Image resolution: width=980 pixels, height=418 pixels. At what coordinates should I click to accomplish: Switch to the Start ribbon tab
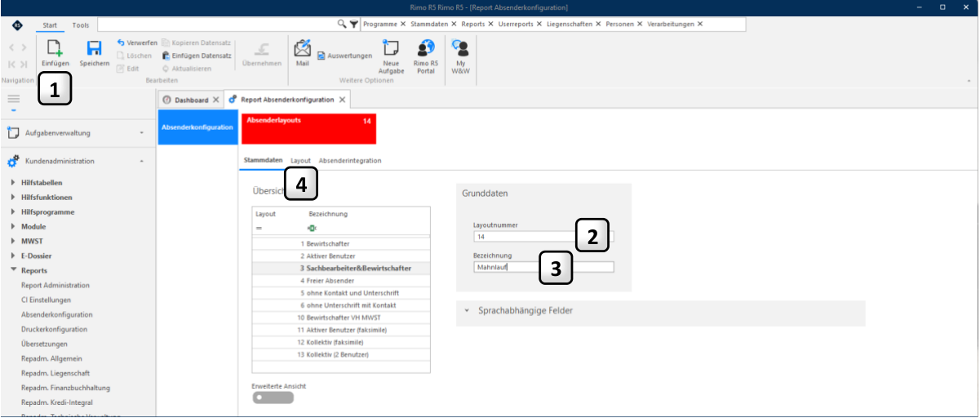(x=49, y=25)
